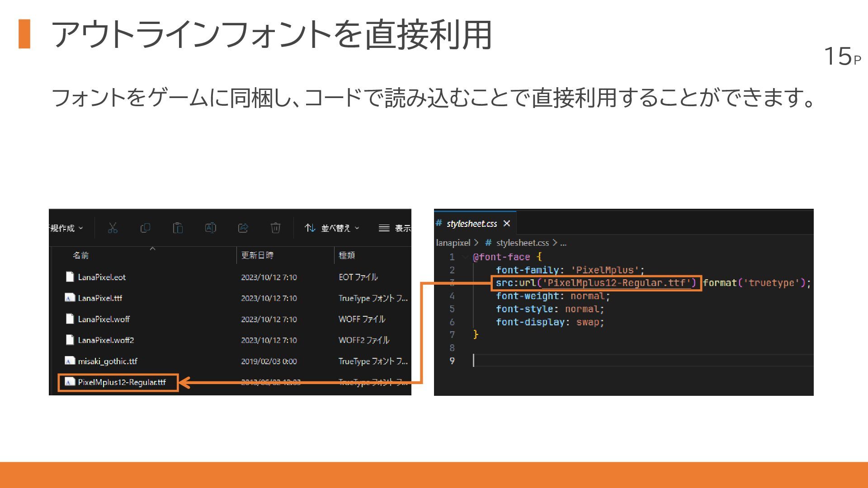Sort by the 名前 column header
The width and height of the screenshot is (868, 488).
point(81,255)
